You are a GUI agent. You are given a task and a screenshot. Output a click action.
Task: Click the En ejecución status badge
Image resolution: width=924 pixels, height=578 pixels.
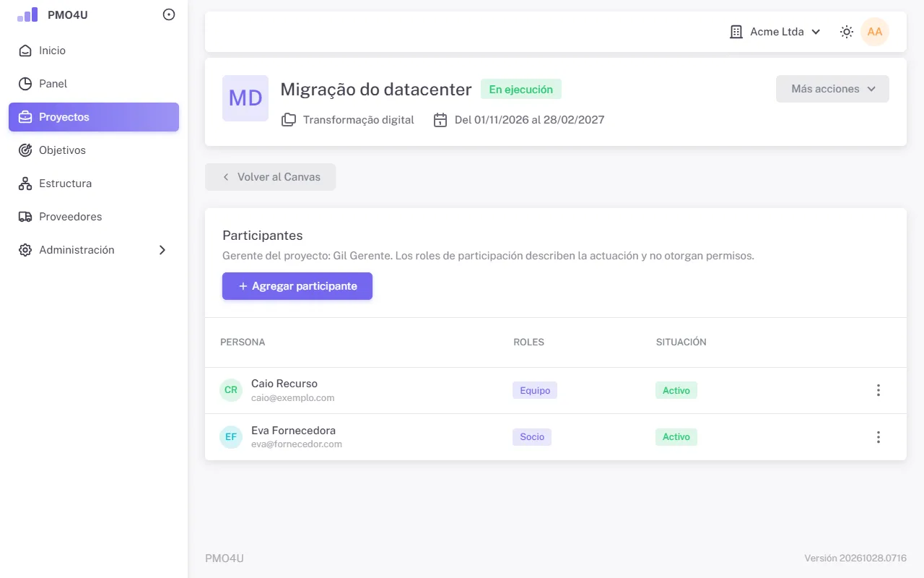tap(521, 90)
